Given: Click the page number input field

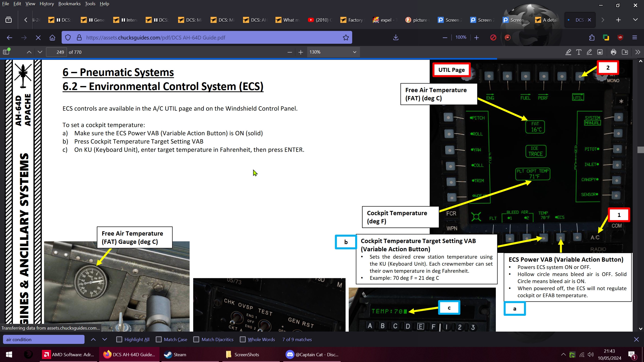Looking at the screenshot, I should [57, 52].
